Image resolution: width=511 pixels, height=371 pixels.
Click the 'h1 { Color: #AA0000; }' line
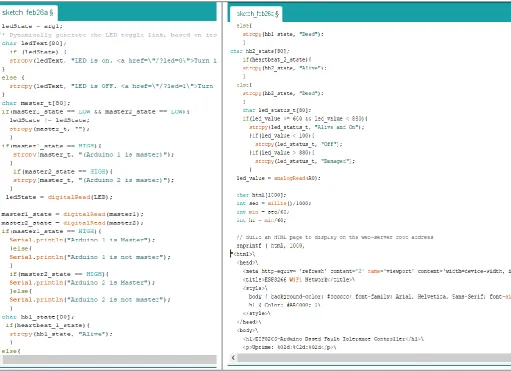285,305
